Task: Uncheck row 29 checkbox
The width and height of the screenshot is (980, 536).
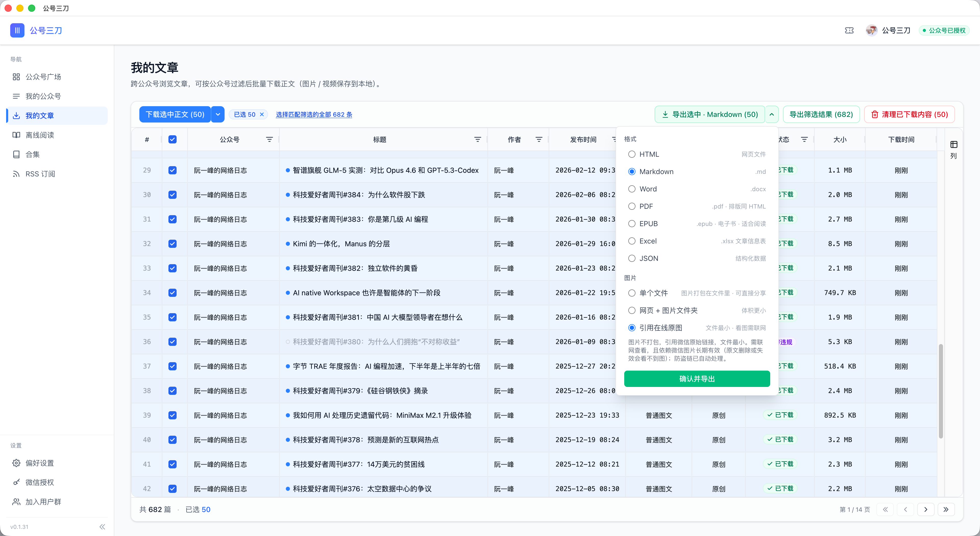Action: click(x=172, y=170)
